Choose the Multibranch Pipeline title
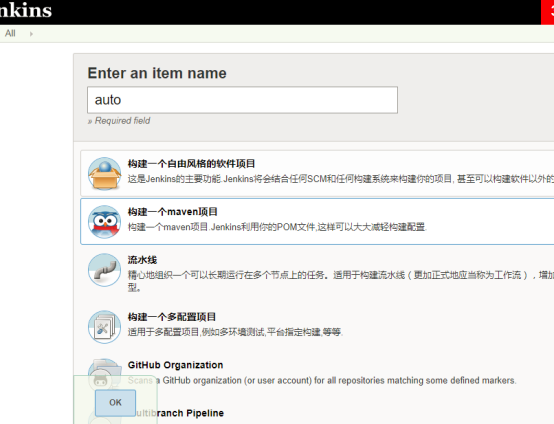This screenshot has width=554, height=424. click(180, 413)
